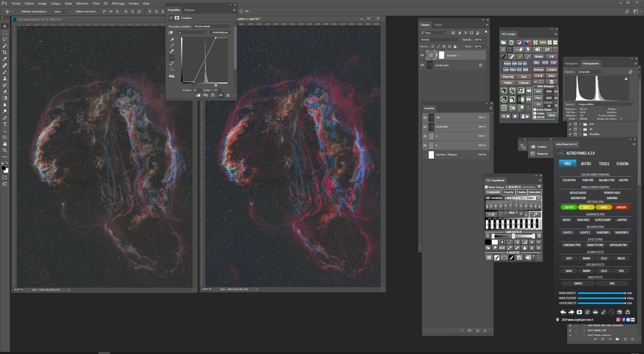The image size is (644, 354).
Task: Select the Lasso tool in the toolbar
Action: point(5,39)
